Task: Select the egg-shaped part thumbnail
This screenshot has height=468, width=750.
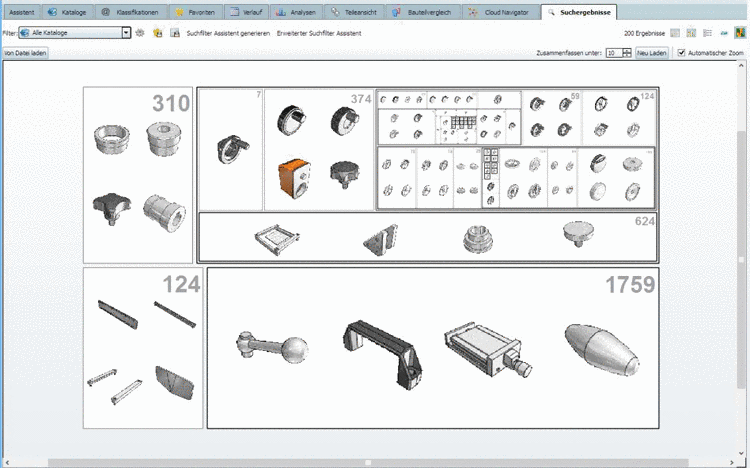Action: (x=602, y=349)
